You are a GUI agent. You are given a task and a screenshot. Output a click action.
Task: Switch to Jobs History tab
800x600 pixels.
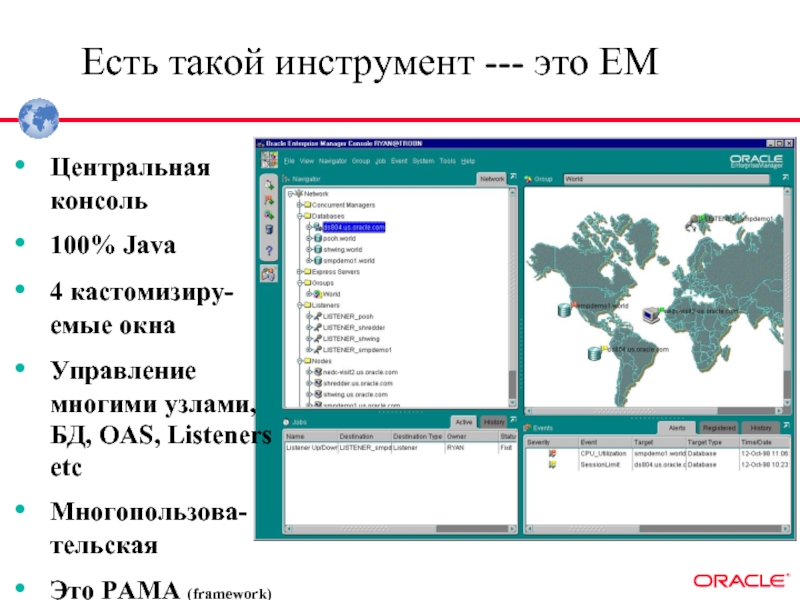(x=494, y=422)
